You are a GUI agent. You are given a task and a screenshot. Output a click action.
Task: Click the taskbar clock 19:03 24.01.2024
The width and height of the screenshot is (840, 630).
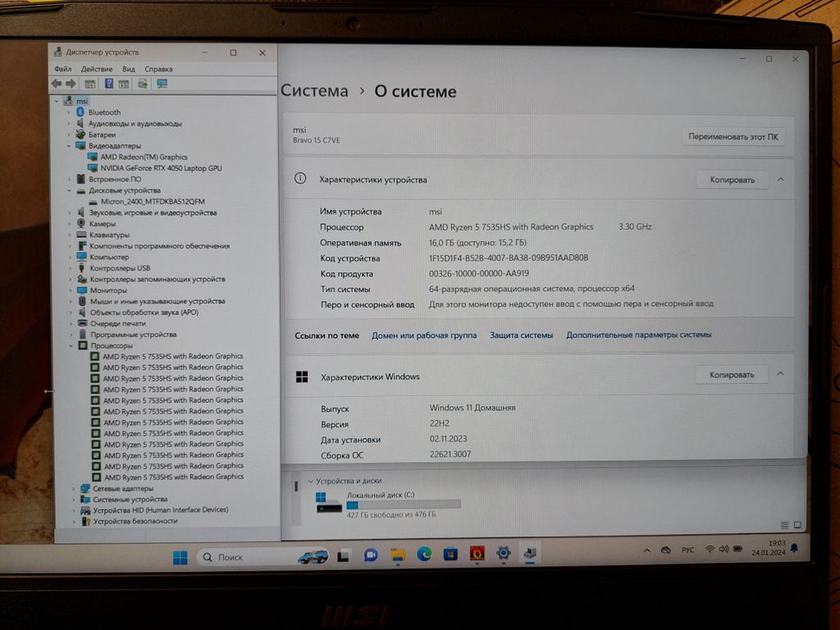[x=769, y=547]
